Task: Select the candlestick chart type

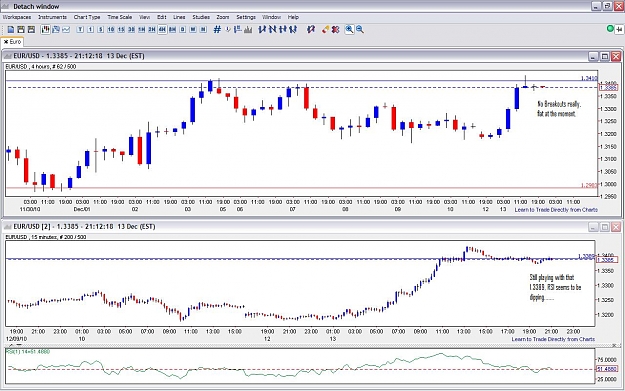Action: click(45, 29)
